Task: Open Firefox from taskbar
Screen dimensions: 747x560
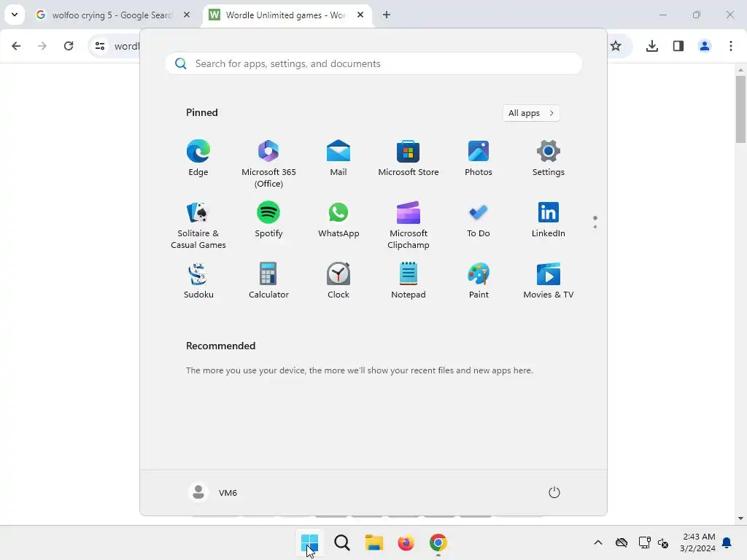Action: (406, 542)
